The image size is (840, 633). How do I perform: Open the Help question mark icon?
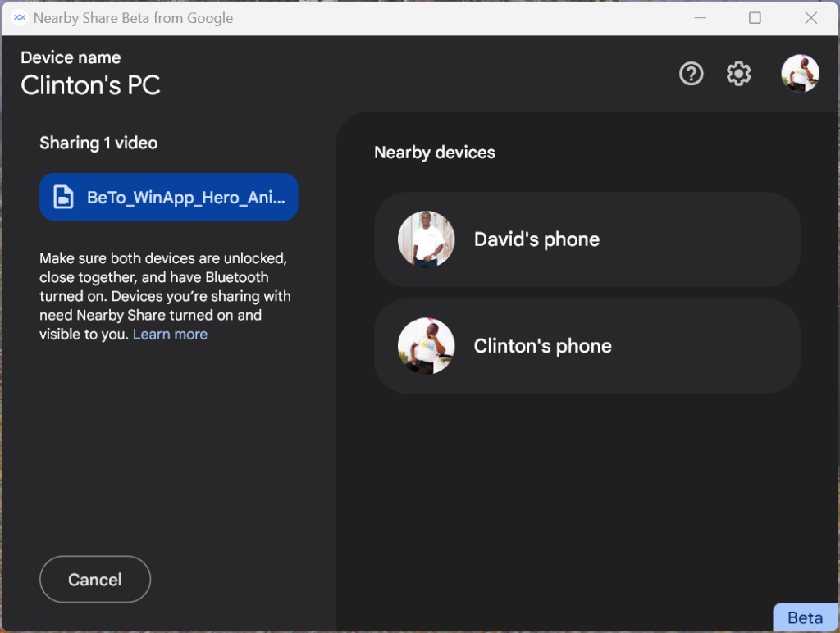coord(691,73)
